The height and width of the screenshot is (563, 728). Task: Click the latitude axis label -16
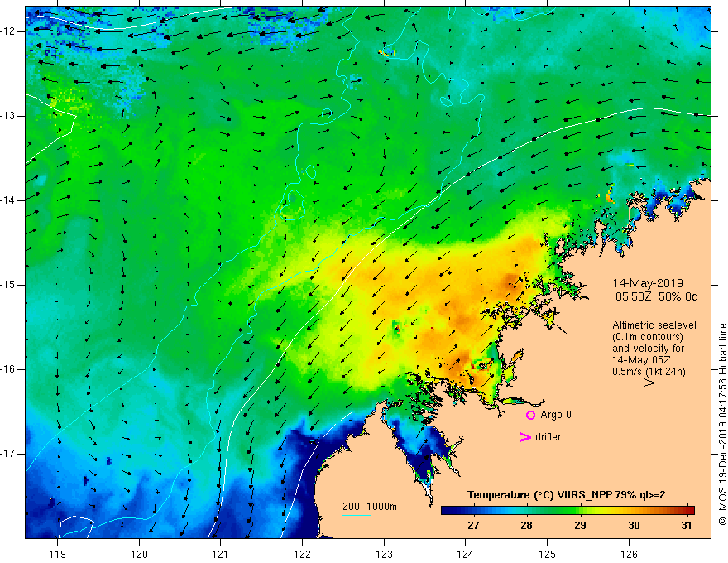tap(8, 369)
